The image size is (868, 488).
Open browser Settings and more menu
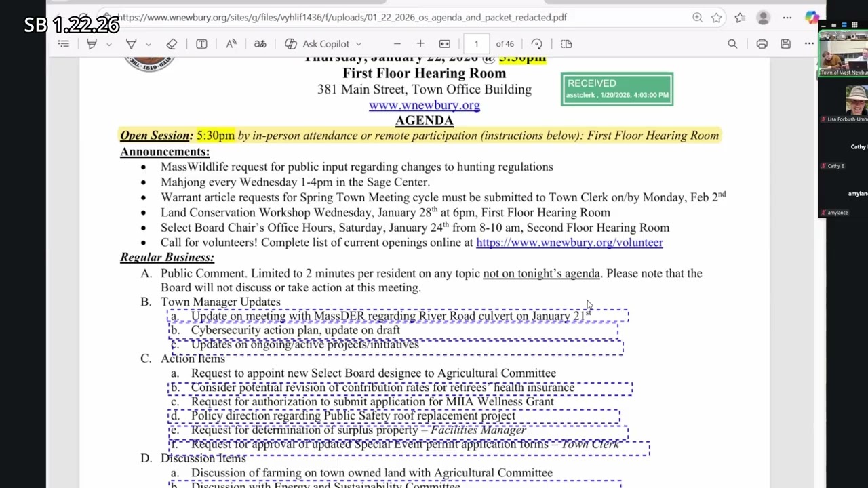point(787,18)
